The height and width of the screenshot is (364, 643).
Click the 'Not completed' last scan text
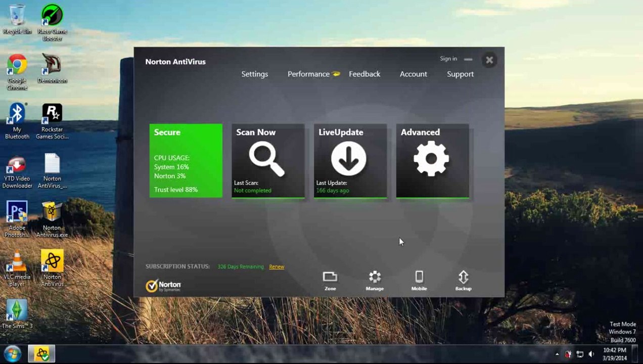click(253, 191)
